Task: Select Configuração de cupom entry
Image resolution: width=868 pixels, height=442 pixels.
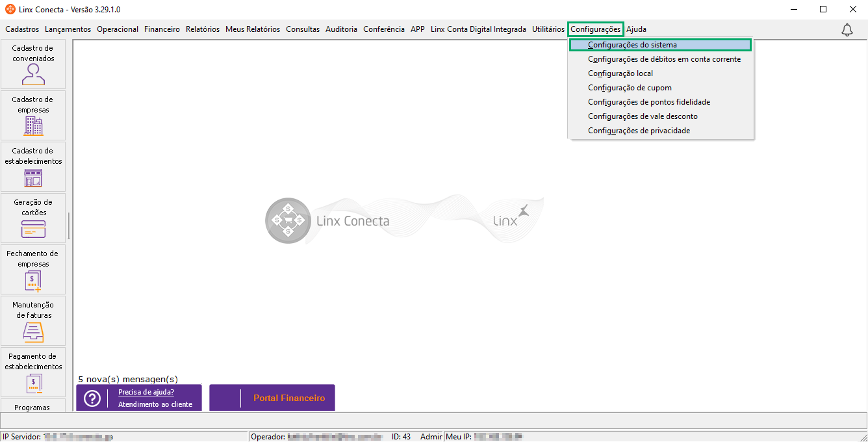Action: tap(661, 88)
